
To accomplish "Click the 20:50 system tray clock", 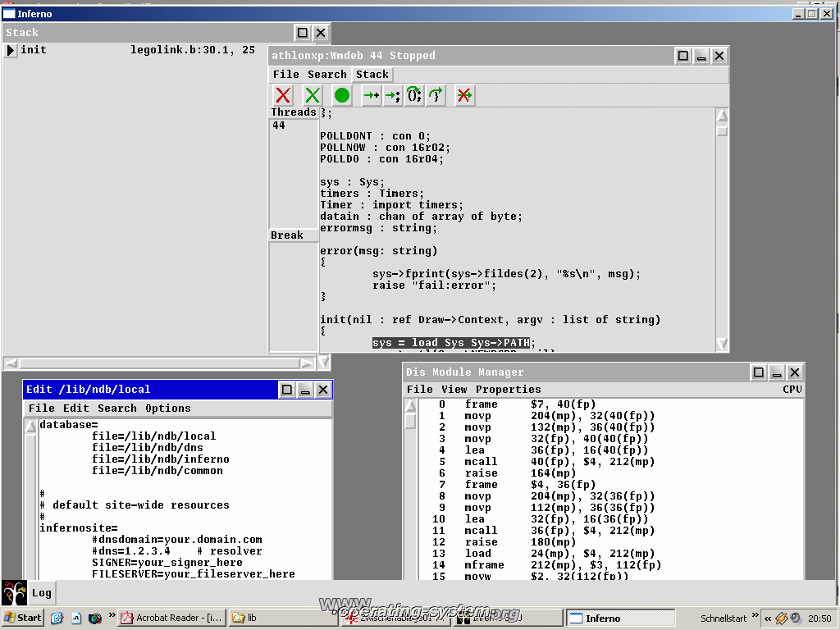I will click(819, 619).
